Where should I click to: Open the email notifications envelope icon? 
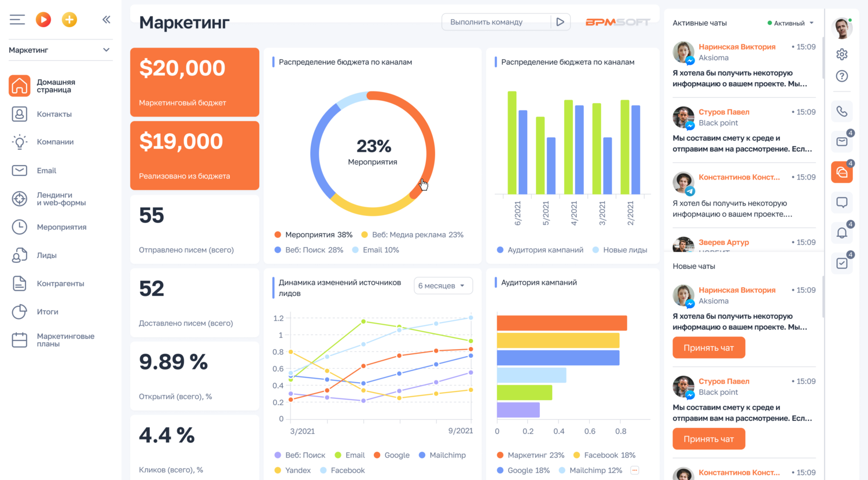[x=842, y=141]
